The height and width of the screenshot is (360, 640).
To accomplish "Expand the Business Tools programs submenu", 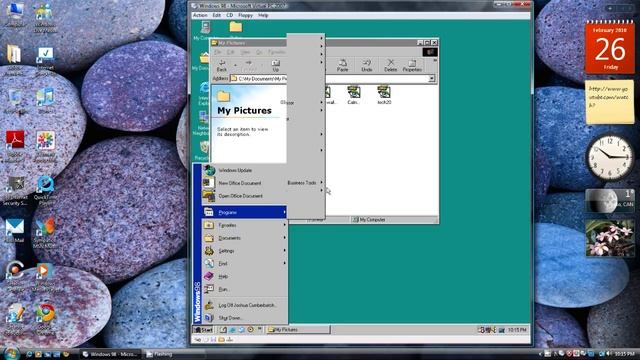I will click(x=305, y=183).
